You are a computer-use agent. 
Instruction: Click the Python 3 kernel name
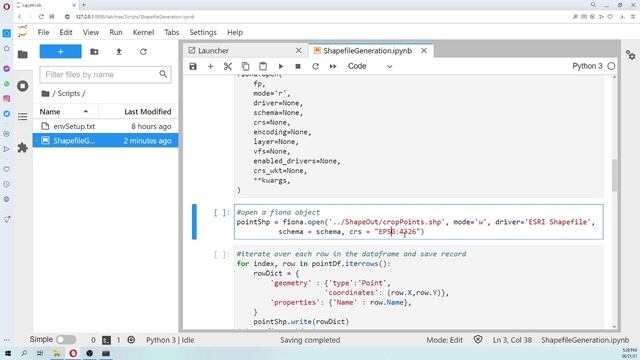pyautogui.click(x=587, y=66)
